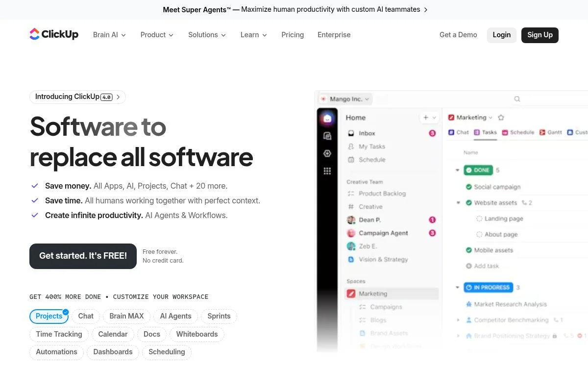
Task: Toggle completion on Mobile assets
Action: coord(468,250)
